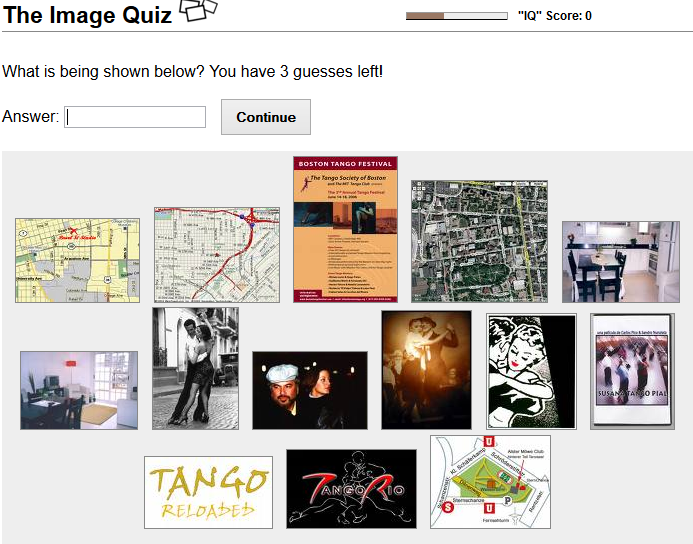The height and width of the screenshot is (544, 693).
Task: Open the satellite aerial map image
Action: coord(479,241)
